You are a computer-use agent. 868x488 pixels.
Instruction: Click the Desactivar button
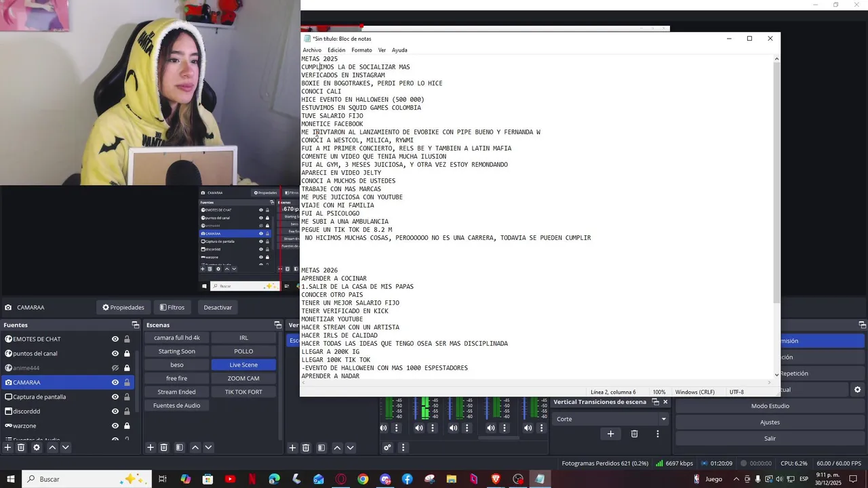pyautogui.click(x=218, y=307)
